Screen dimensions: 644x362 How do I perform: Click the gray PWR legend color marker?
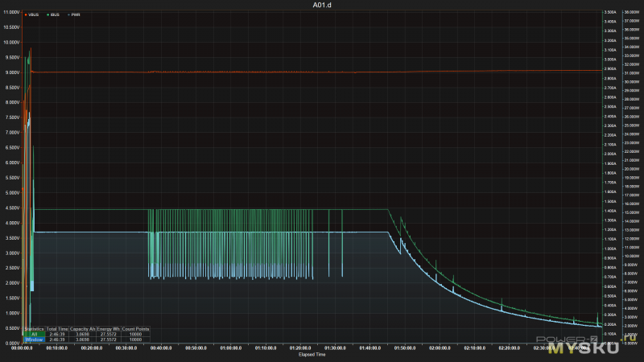69,14
